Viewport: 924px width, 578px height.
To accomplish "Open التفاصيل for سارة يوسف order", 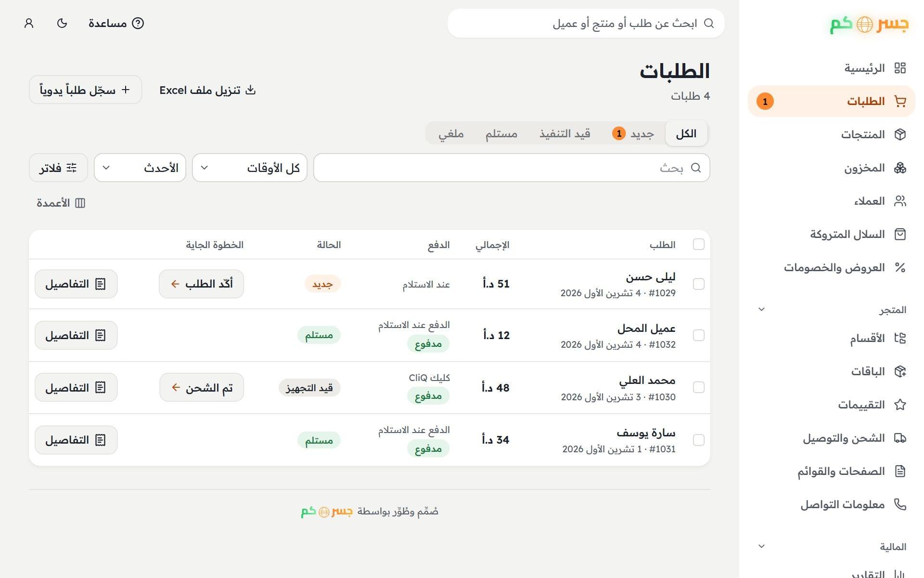I will (x=76, y=440).
